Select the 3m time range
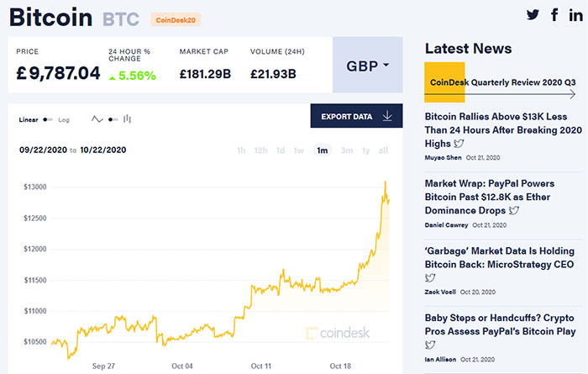 coord(346,150)
